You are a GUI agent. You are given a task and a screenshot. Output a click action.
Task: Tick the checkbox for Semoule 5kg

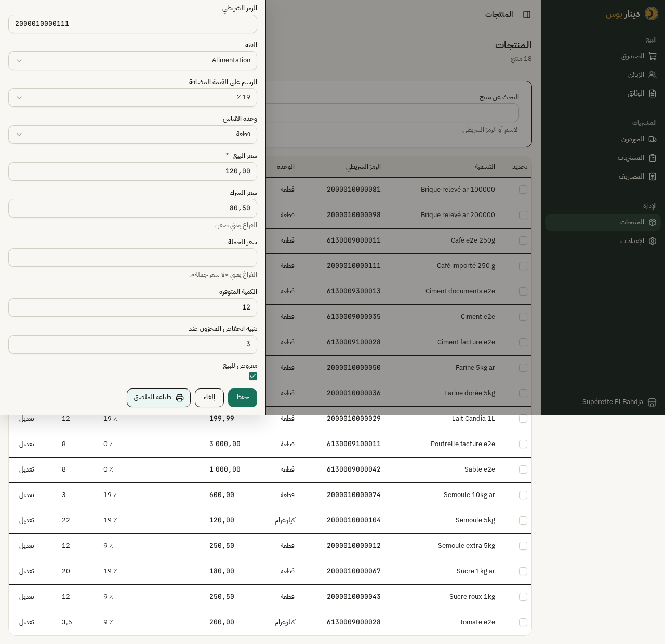[523, 520]
